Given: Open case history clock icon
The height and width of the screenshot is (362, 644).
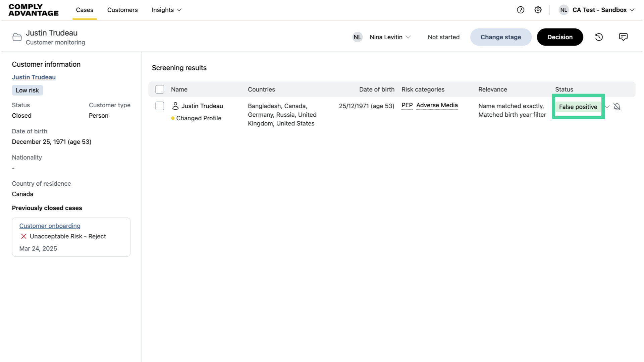Looking at the screenshot, I should click(599, 37).
